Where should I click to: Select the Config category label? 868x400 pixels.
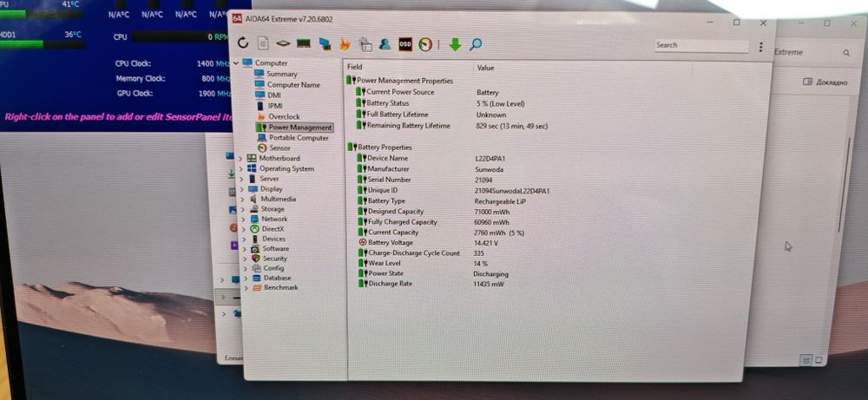point(273,268)
